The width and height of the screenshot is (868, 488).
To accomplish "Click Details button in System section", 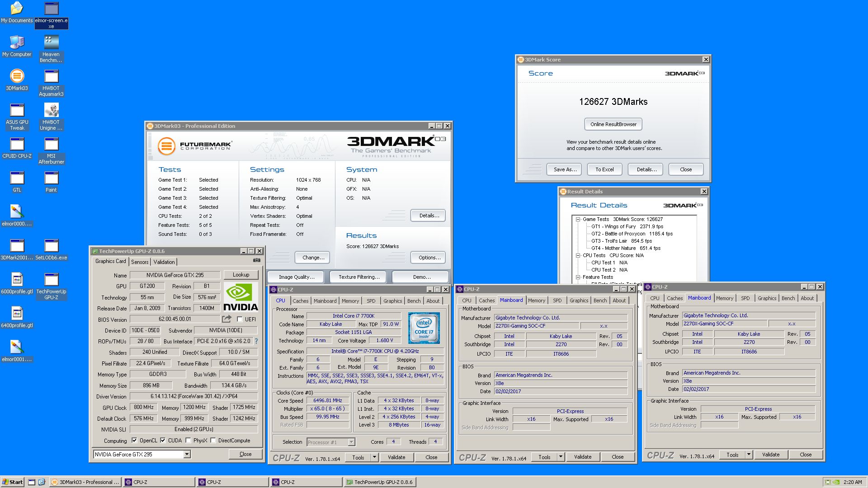I will click(428, 216).
